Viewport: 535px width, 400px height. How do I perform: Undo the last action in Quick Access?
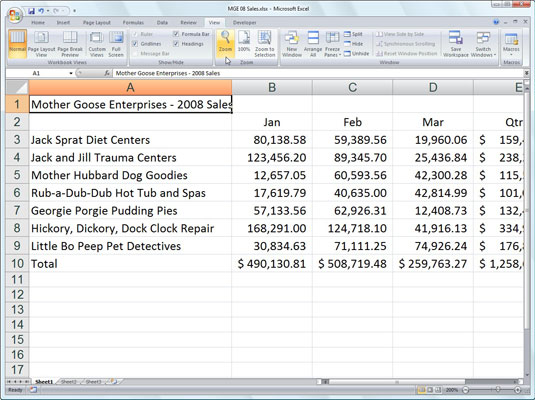(41, 11)
